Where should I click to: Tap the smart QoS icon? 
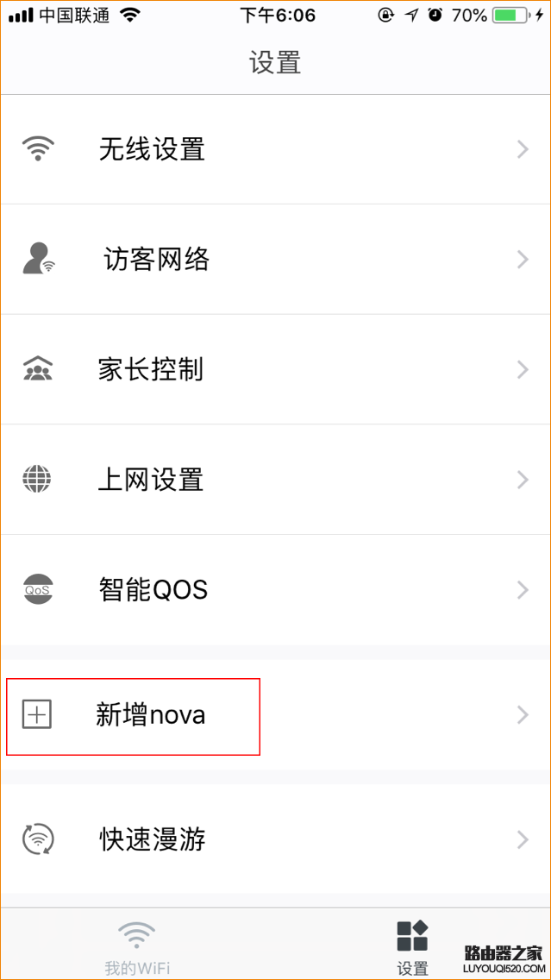point(37,589)
